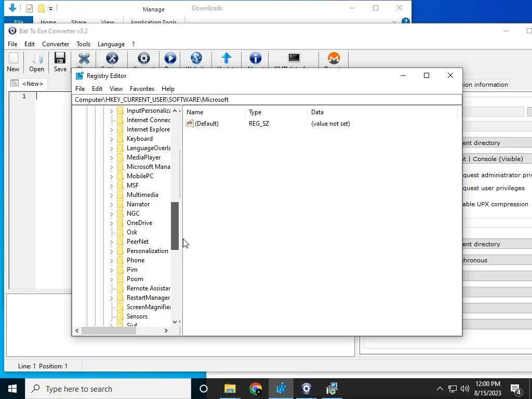532x399 pixels.
Task: Click the Update blue arrow icon
Action: 227,58
